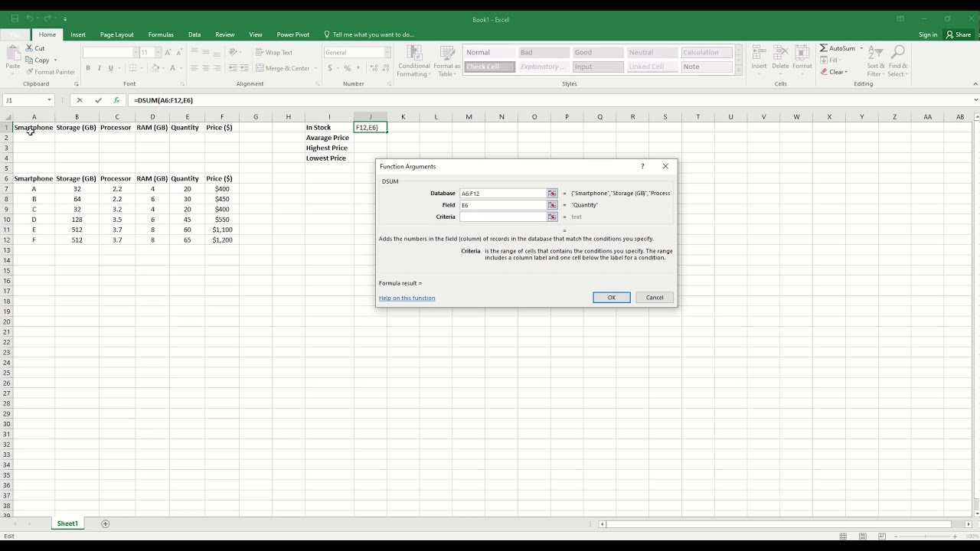The image size is (980, 551).
Task: Apply the Good cell style
Action: (598, 53)
